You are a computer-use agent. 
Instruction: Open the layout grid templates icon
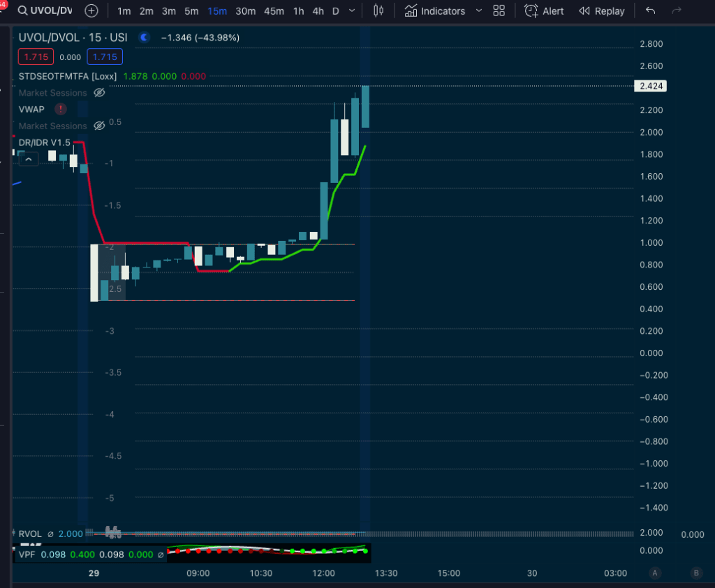[499, 11]
